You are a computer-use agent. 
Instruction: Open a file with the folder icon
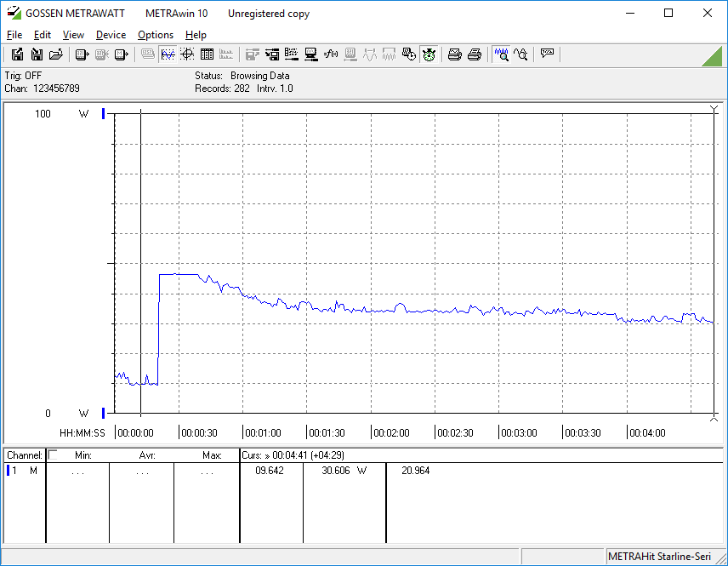(56, 54)
